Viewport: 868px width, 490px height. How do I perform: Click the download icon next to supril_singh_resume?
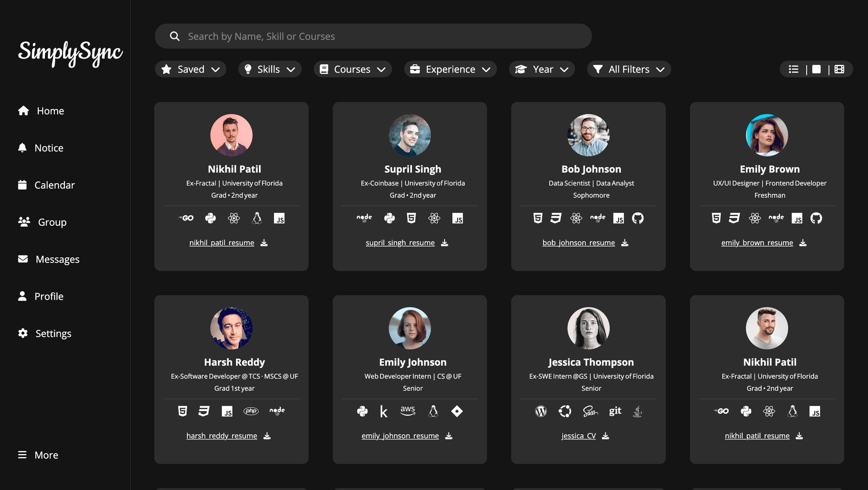(444, 243)
